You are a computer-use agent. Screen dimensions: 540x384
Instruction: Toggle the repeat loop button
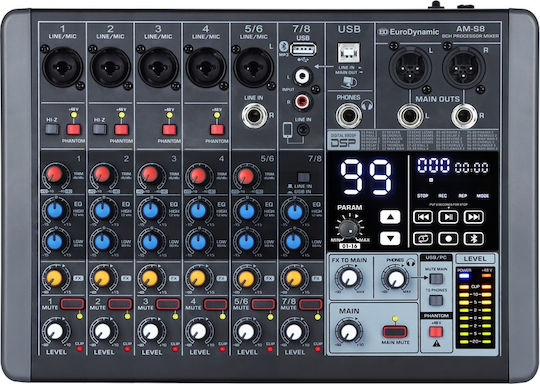tap(423, 239)
